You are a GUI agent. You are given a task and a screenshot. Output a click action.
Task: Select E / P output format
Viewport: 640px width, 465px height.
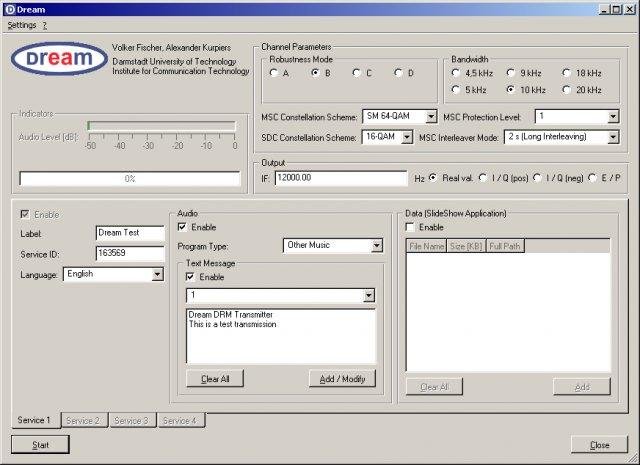[x=592, y=178]
